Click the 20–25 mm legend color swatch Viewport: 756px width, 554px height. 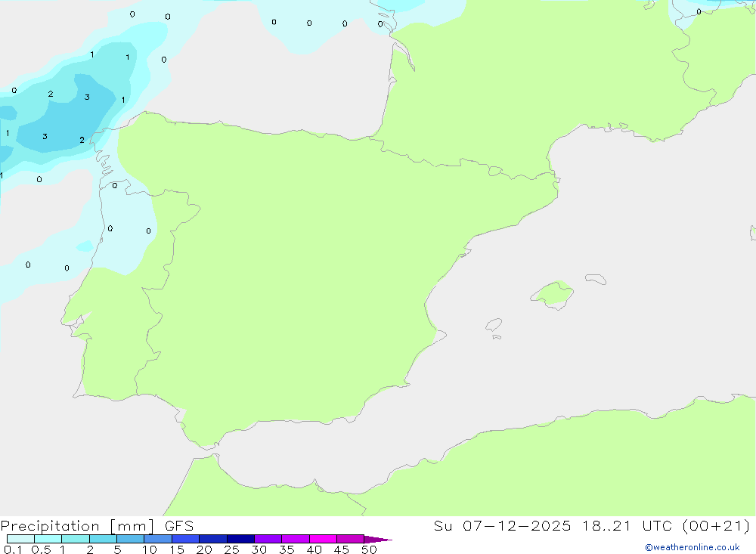[x=213, y=539]
